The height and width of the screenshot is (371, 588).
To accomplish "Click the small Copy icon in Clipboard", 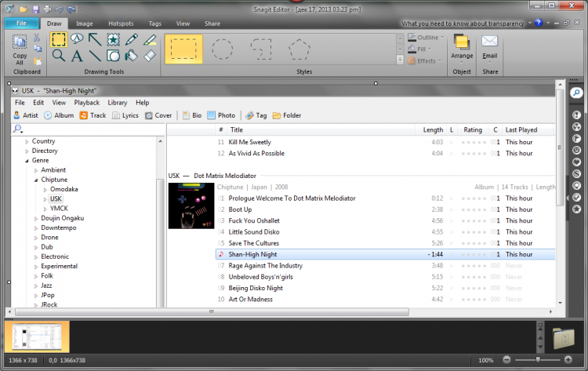I will point(38,49).
